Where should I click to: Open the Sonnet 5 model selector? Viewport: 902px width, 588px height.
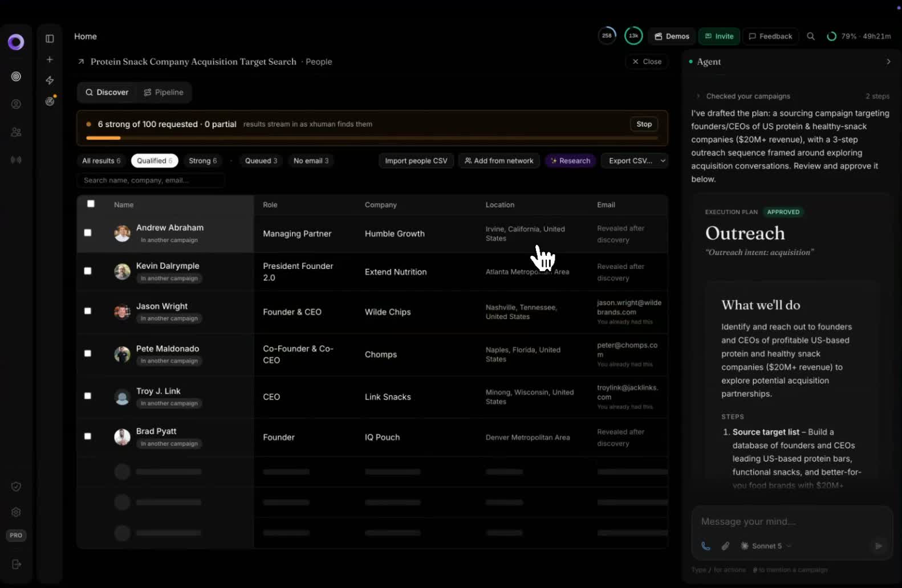[766, 546]
